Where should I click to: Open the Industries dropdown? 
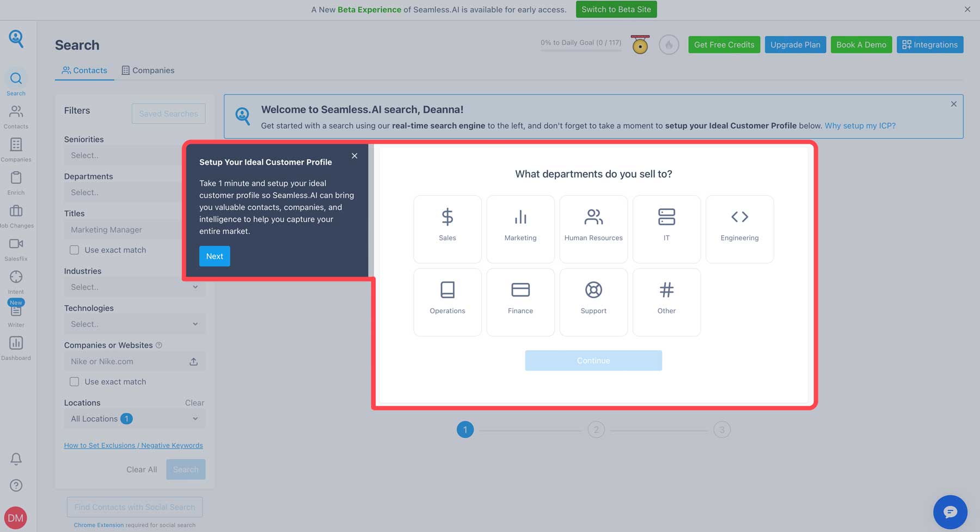coord(134,287)
